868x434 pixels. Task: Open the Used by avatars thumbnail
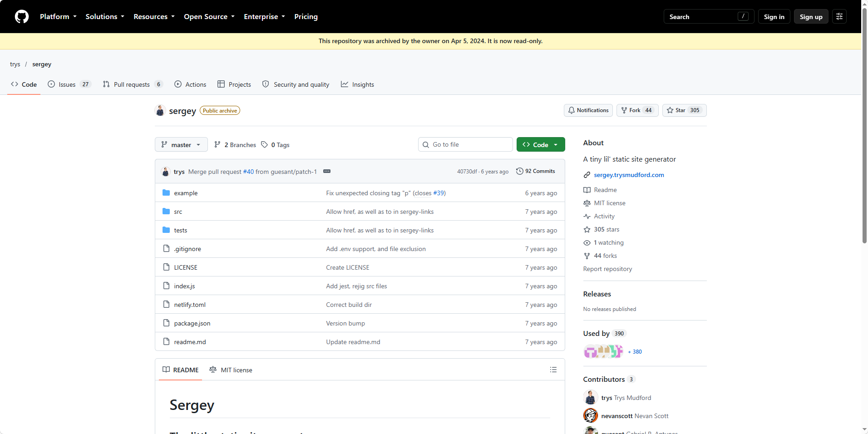(603, 351)
